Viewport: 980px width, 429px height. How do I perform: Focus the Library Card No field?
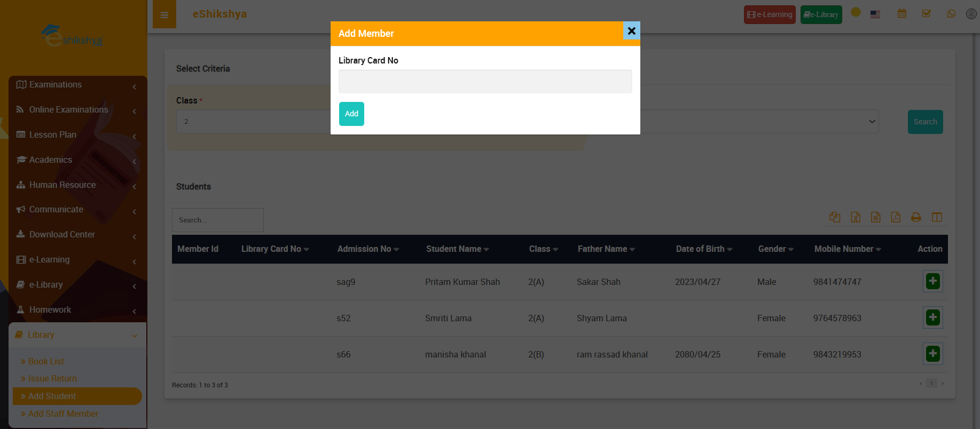click(x=485, y=82)
